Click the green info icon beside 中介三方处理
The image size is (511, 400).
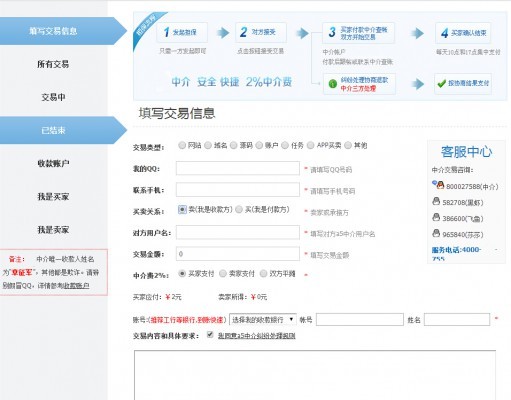(x=332, y=84)
